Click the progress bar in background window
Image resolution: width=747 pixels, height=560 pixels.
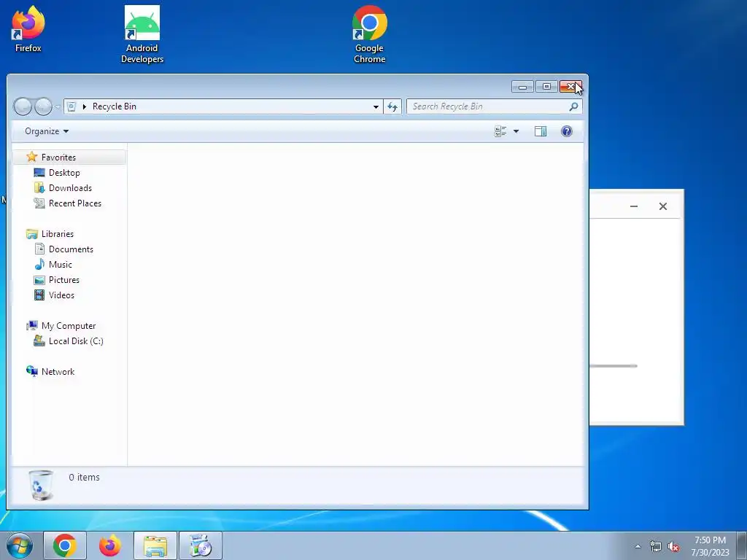click(x=614, y=366)
